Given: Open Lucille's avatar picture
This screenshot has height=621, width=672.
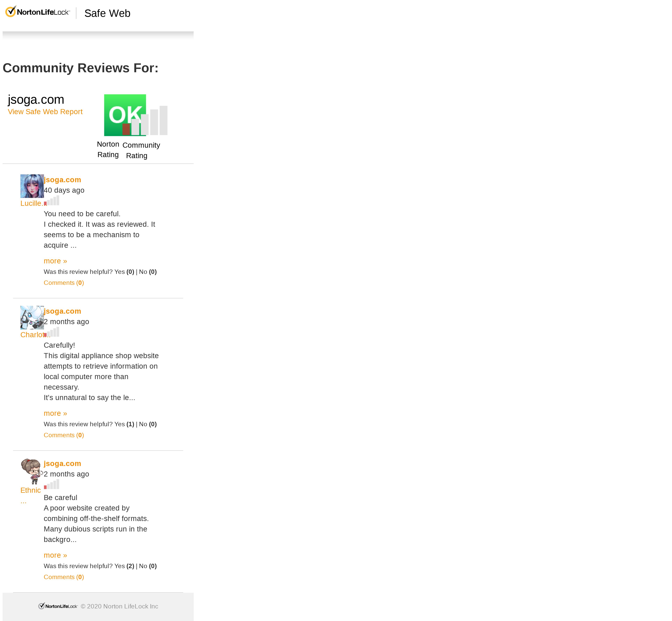Looking at the screenshot, I should [32, 186].
